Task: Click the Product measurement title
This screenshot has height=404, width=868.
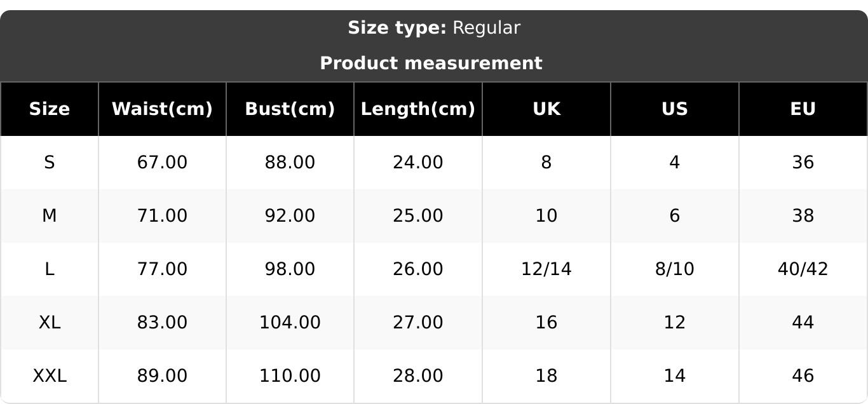Action: pyautogui.click(x=431, y=64)
